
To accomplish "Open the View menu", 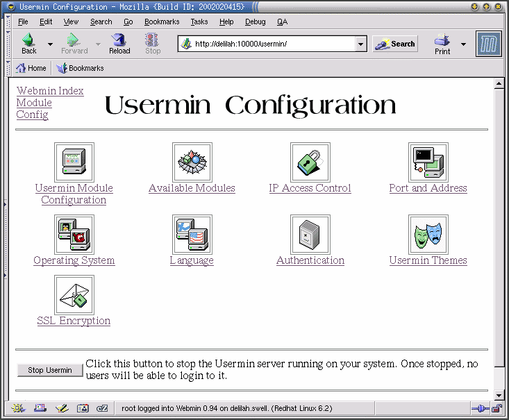I will click(71, 22).
